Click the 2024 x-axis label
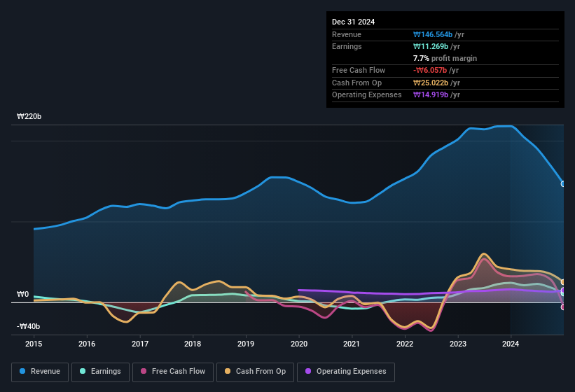This screenshot has width=575, height=392. pyautogui.click(x=511, y=344)
